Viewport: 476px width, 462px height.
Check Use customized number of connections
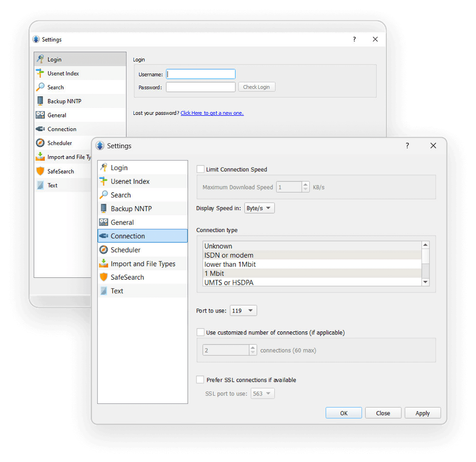point(200,332)
